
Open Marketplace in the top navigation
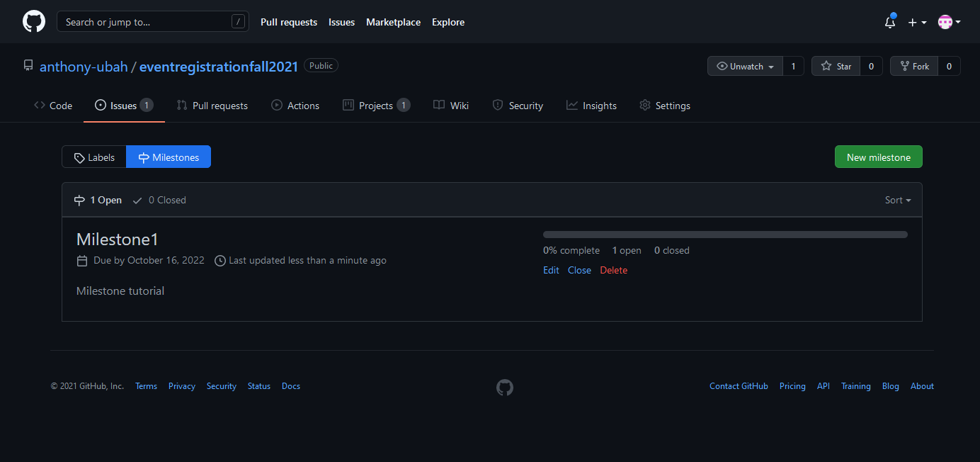tap(393, 22)
